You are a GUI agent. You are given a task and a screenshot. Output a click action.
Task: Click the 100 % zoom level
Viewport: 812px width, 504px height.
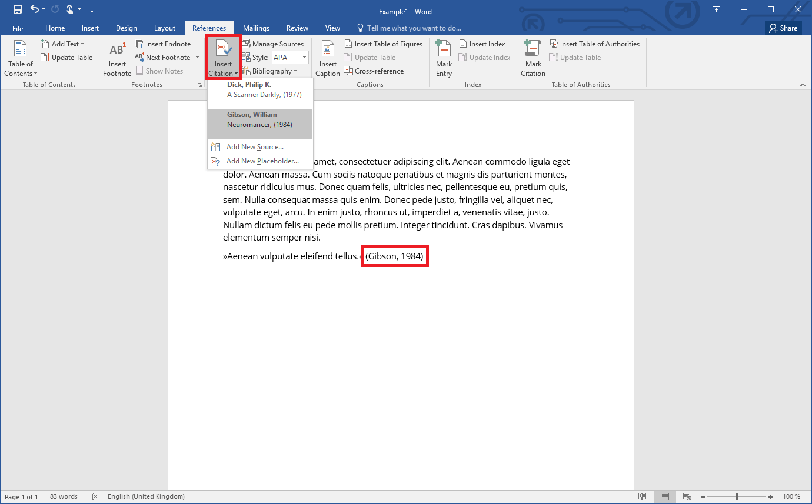[791, 497]
